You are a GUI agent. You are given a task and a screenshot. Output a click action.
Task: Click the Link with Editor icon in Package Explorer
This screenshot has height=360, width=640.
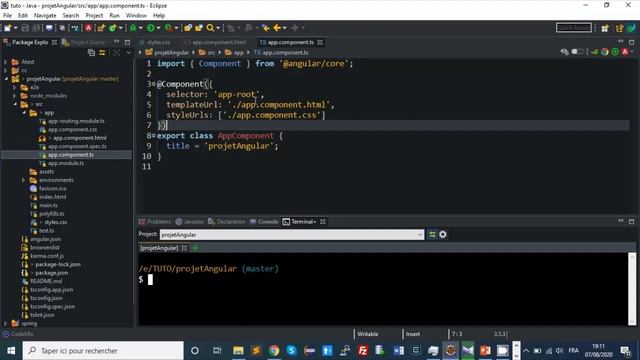pyautogui.click(x=102, y=53)
